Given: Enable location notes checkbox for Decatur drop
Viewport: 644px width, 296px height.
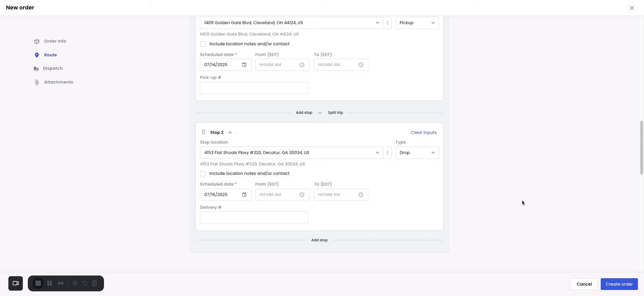Looking at the screenshot, I should coord(203,174).
